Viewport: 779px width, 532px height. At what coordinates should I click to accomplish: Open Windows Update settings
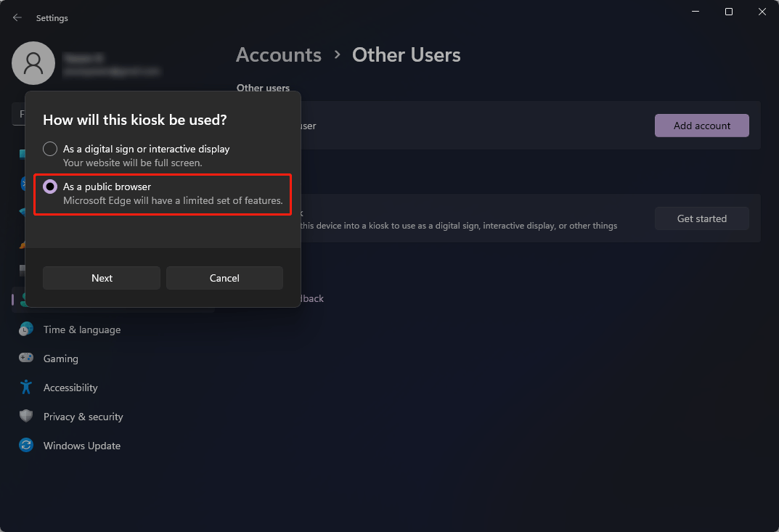[x=81, y=445]
